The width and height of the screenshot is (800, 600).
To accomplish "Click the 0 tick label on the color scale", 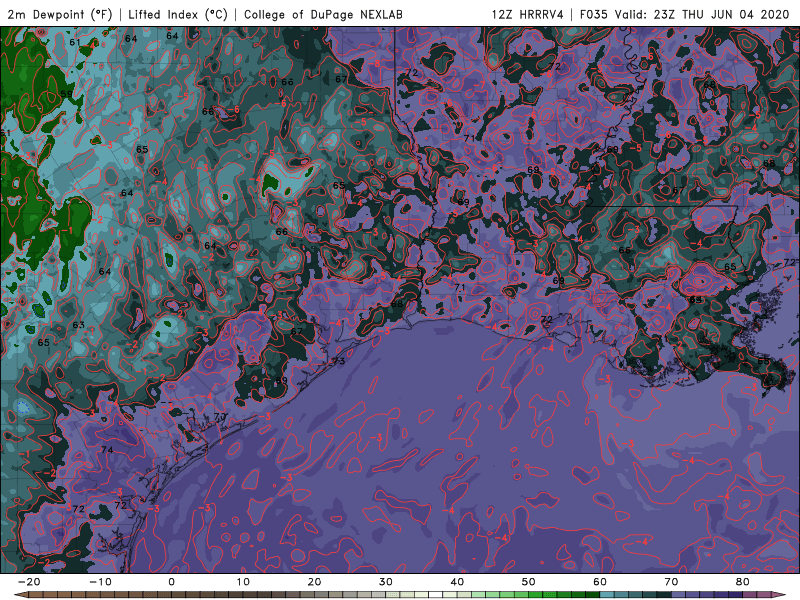I will click(171, 582).
